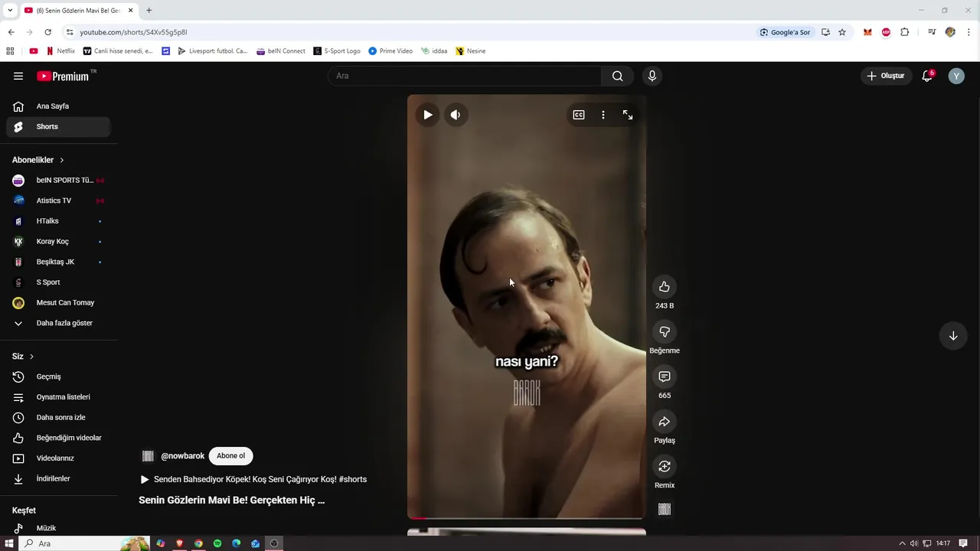Expand Daha fazla göster subscriptions
Screen dimensions: 980x551
(x=58, y=323)
